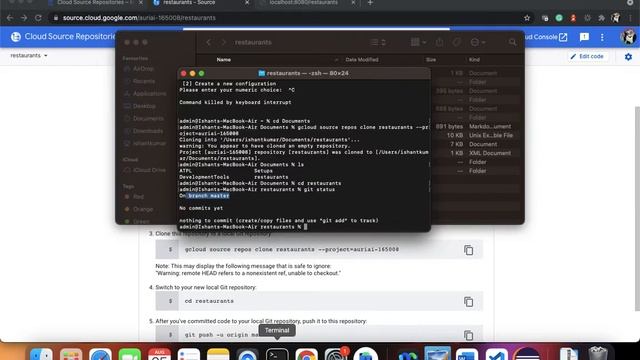Select the Red tag in Finder sidebar
This screenshot has height=360, width=640.
click(x=134, y=197)
